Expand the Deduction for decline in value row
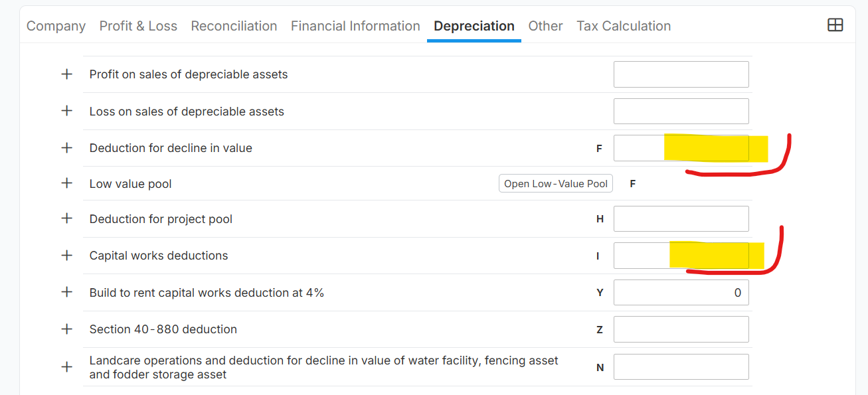 67,148
